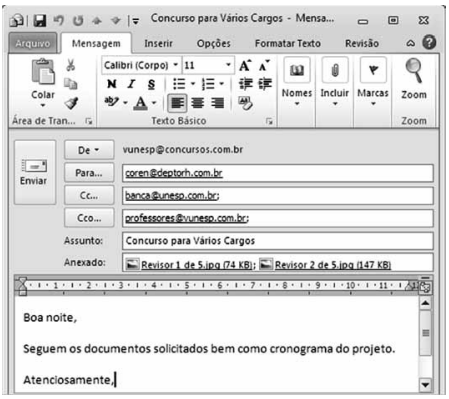The width and height of the screenshot is (449, 399).
Task: Expand the highlight color arrow
Action: (125, 103)
